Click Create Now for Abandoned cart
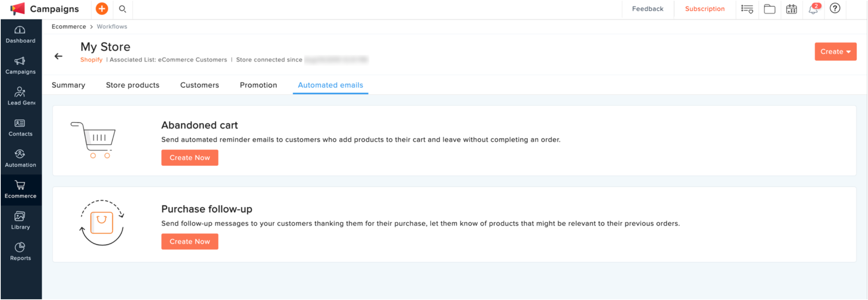868x300 pixels. point(190,158)
